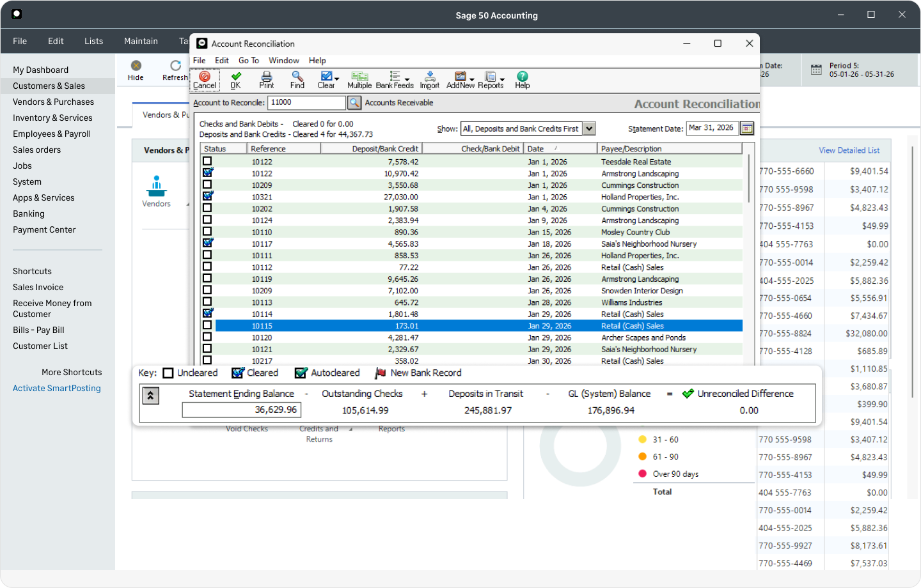
Task: Click the Multiple toolbar icon
Action: pos(359,77)
